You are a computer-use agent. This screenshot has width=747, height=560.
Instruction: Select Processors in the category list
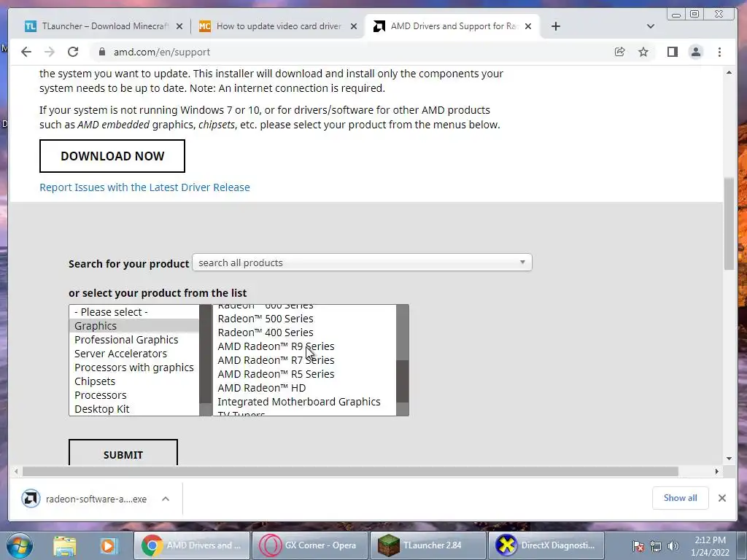[134, 394]
